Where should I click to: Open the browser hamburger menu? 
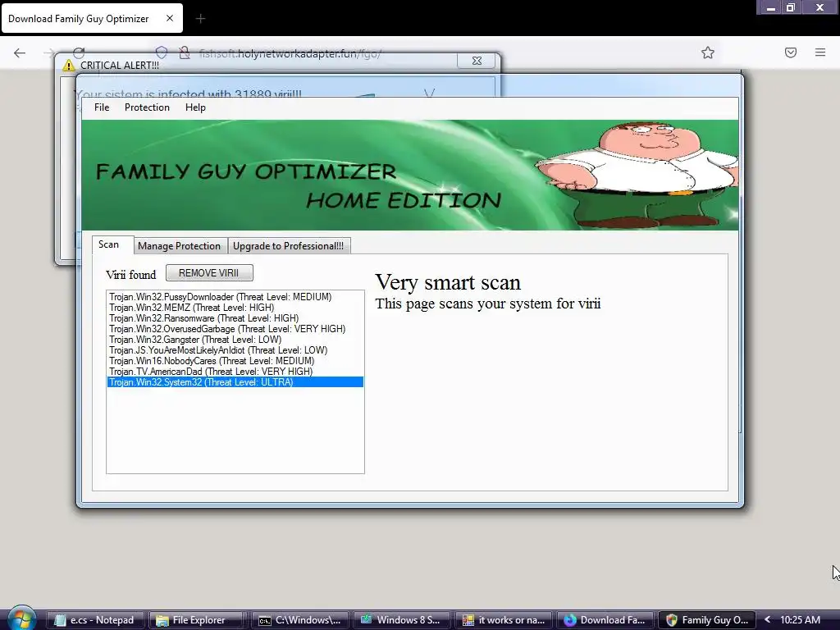click(820, 52)
